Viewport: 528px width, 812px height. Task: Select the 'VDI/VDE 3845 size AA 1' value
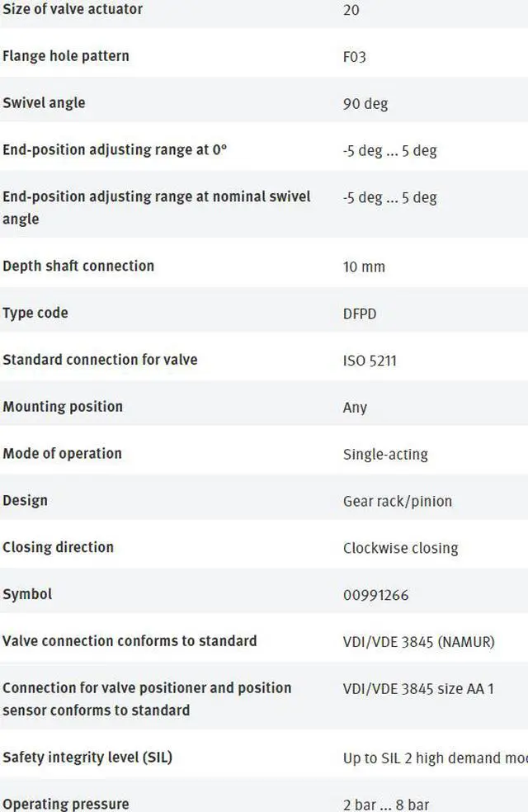[418, 689]
